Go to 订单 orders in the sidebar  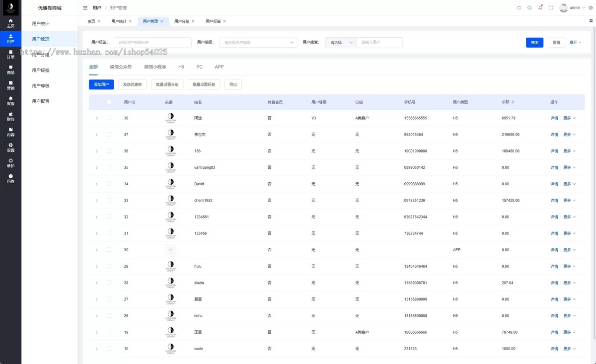pyautogui.click(x=10, y=54)
